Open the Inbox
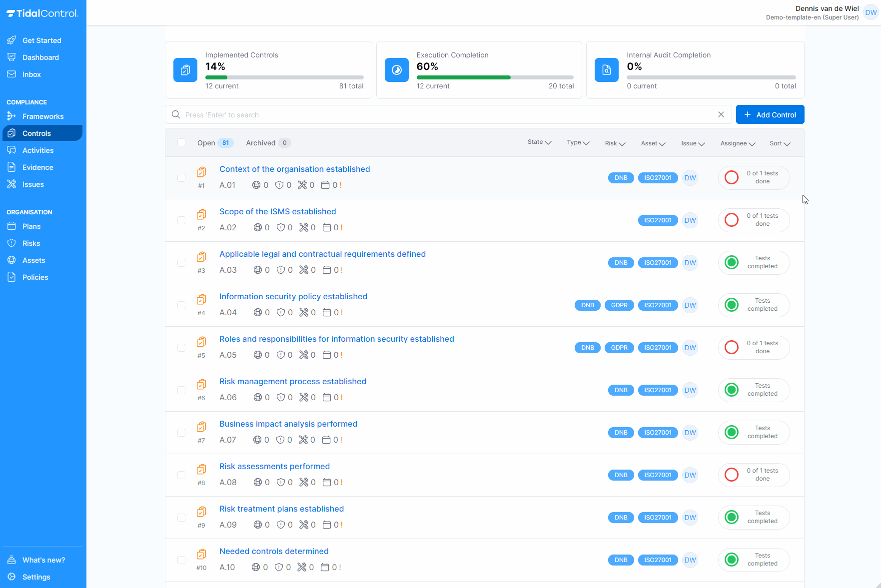Screen dimensions: 881x588 click(x=31, y=74)
